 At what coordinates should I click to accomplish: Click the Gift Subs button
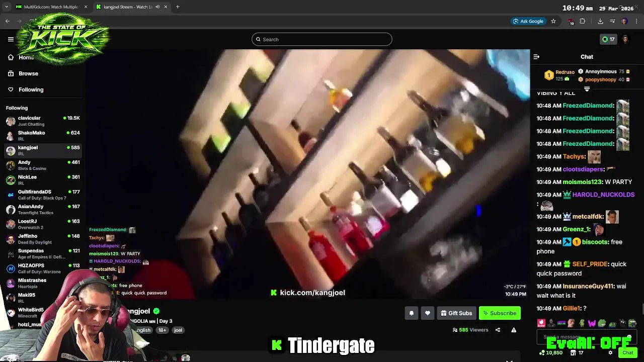456,313
